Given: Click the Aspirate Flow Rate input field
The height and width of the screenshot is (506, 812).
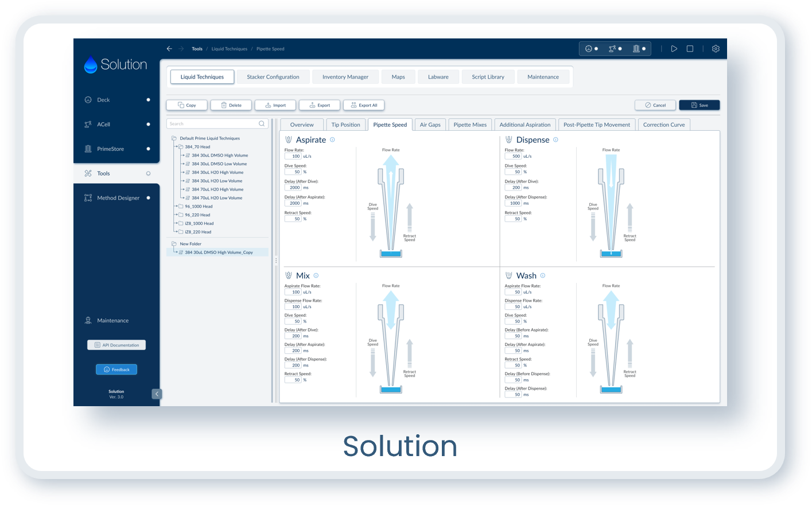Looking at the screenshot, I should tap(293, 156).
